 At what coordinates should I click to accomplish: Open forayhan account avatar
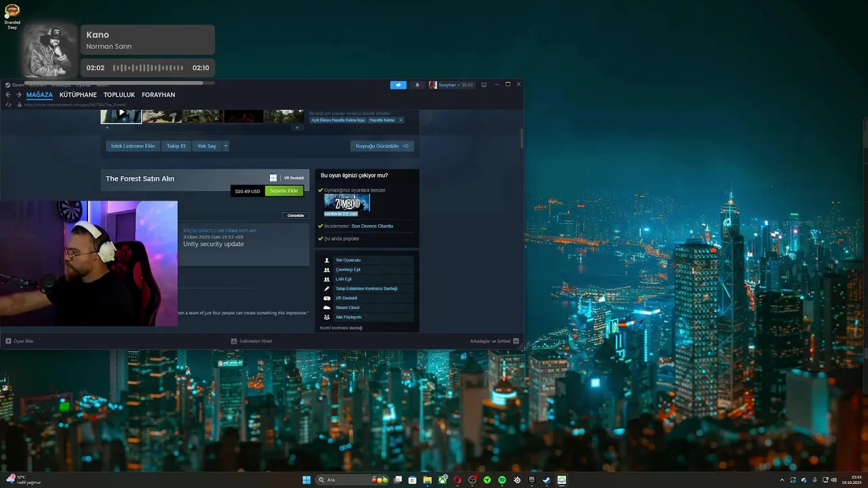point(433,85)
